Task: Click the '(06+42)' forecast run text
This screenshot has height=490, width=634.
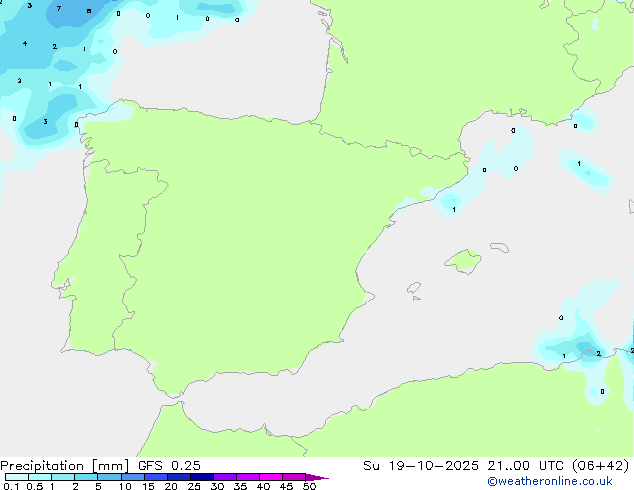Action: [x=601, y=466]
